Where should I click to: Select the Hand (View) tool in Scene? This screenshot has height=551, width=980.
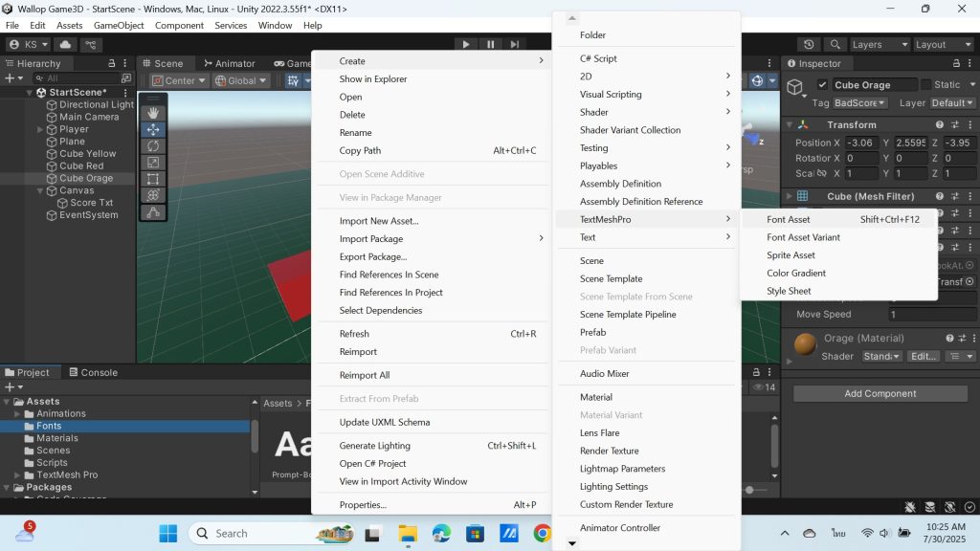click(153, 113)
